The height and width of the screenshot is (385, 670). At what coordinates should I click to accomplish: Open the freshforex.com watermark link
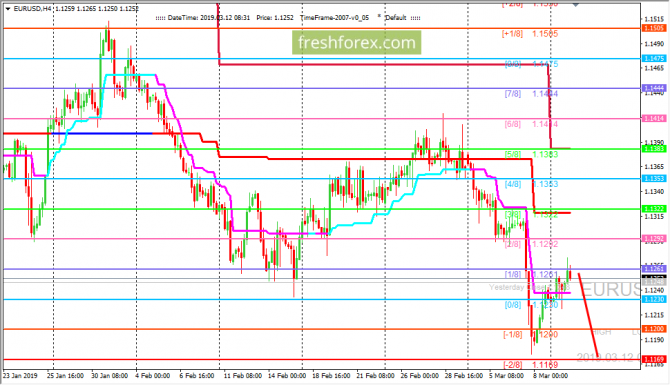pos(356,43)
